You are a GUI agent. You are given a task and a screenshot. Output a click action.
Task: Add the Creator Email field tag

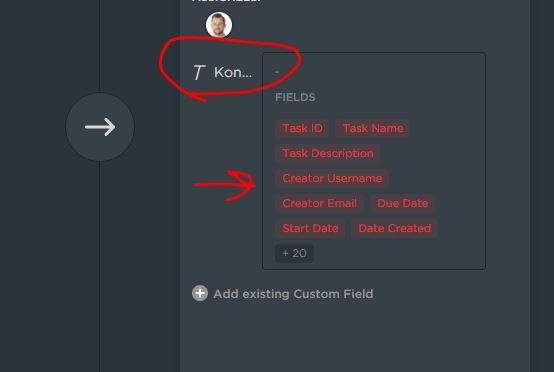click(319, 203)
